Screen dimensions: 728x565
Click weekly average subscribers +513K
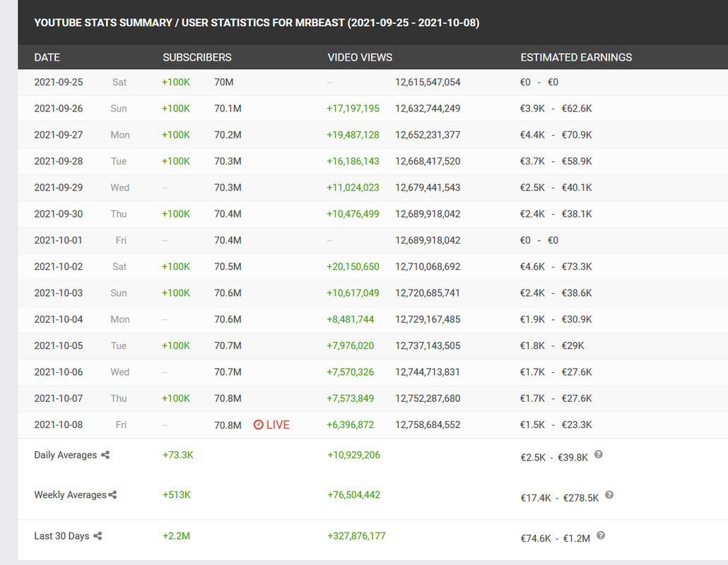point(177,495)
